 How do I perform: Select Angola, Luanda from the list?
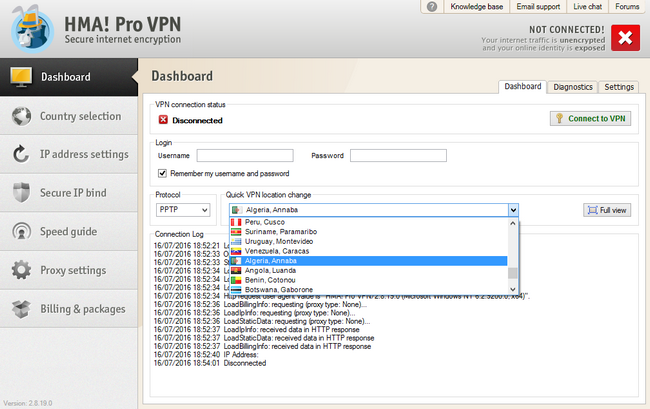368,271
